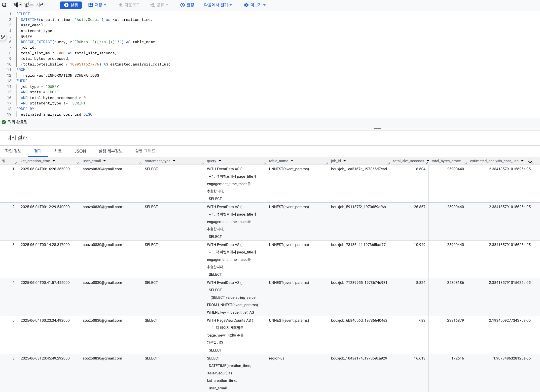Open the 실행 세부정보 tab
The height and width of the screenshot is (392, 540).
[110, 151]
